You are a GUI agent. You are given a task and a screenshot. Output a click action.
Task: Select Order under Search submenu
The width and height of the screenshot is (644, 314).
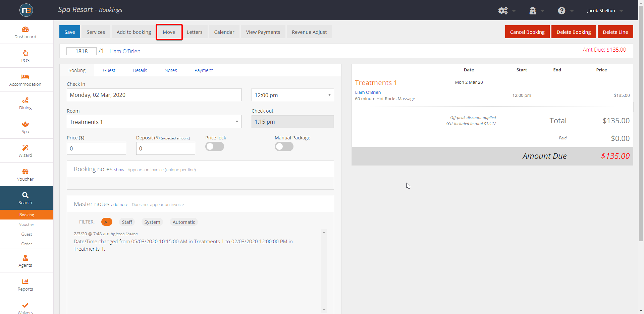26,244
